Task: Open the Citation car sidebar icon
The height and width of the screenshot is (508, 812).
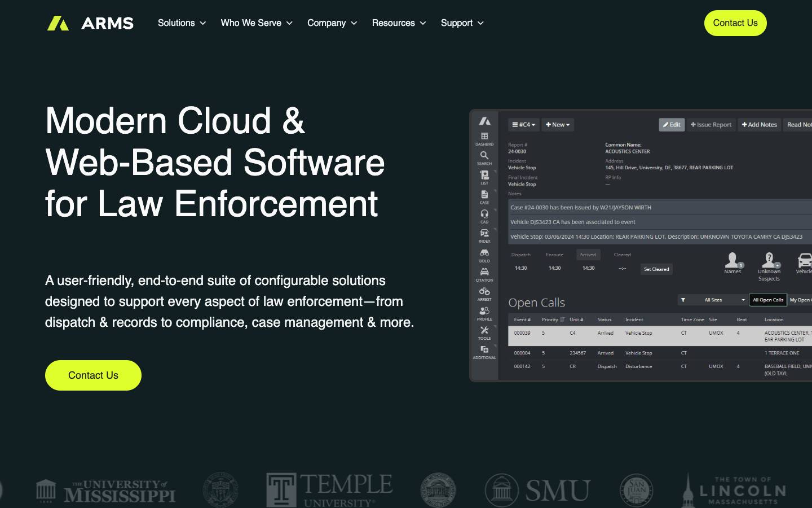Action: (484, 272)
